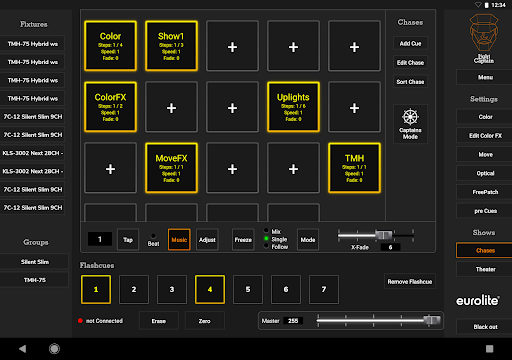Click the X-Fade value field
Viewport: 512px width, 360px height.
(x=390, y=247)
